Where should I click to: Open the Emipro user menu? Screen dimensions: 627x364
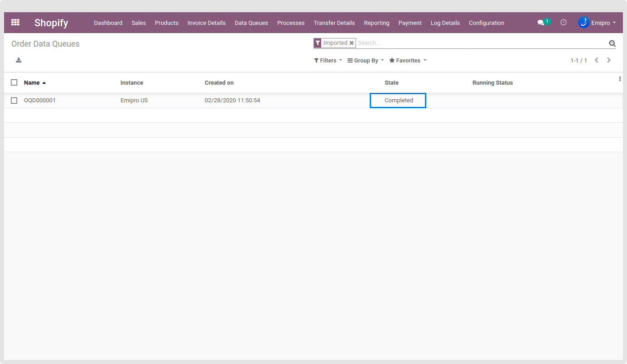coord(598,23)
